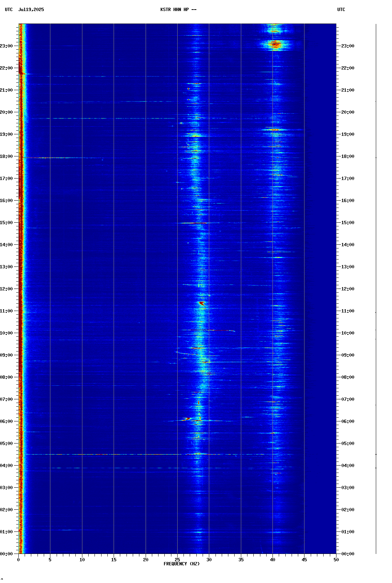This screenshot has width=392, height=583.
Task: Click the "10" frequency axis tick label
Action: [x=82, y=560]
